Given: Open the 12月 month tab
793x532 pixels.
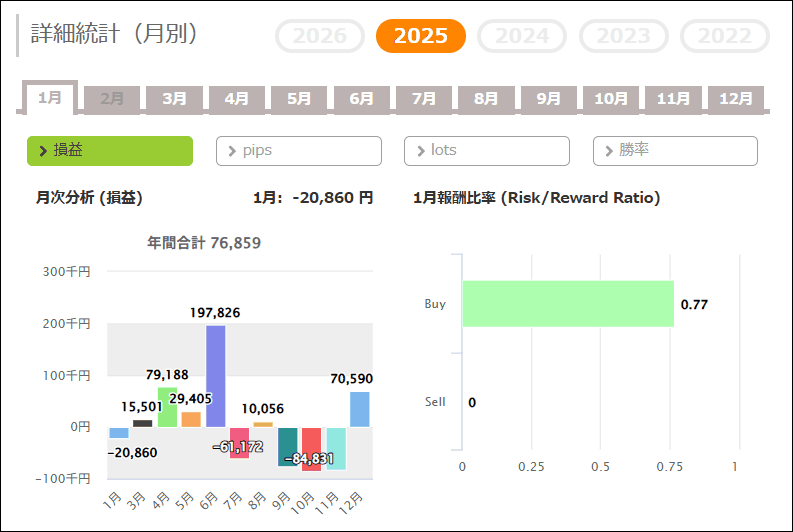Looking at the screenshot, I should pyautogui.click(x=736, y=98).
